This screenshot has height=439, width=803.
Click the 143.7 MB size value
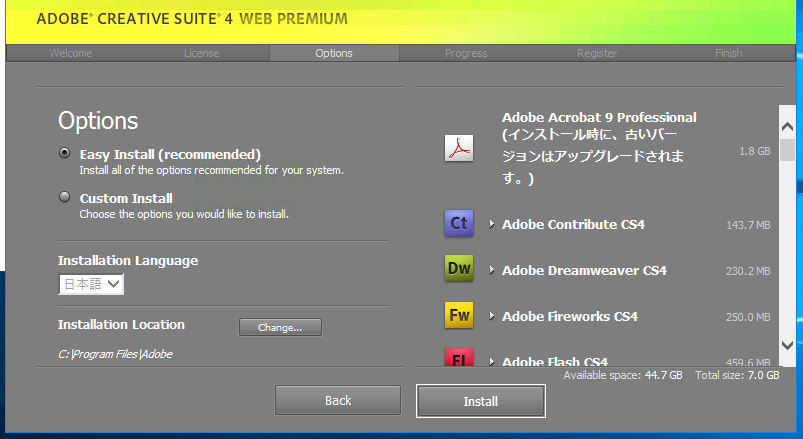pos(748,225)
